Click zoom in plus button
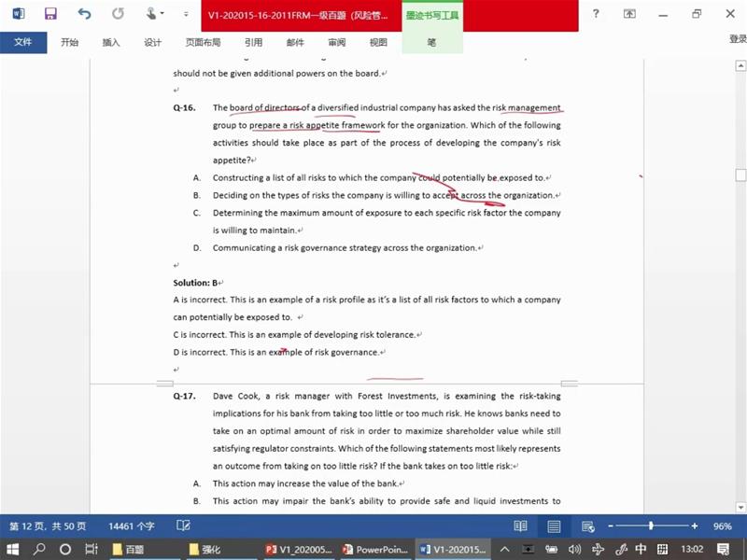The width and height of the screenshot is (747, 560). point(695,526)
